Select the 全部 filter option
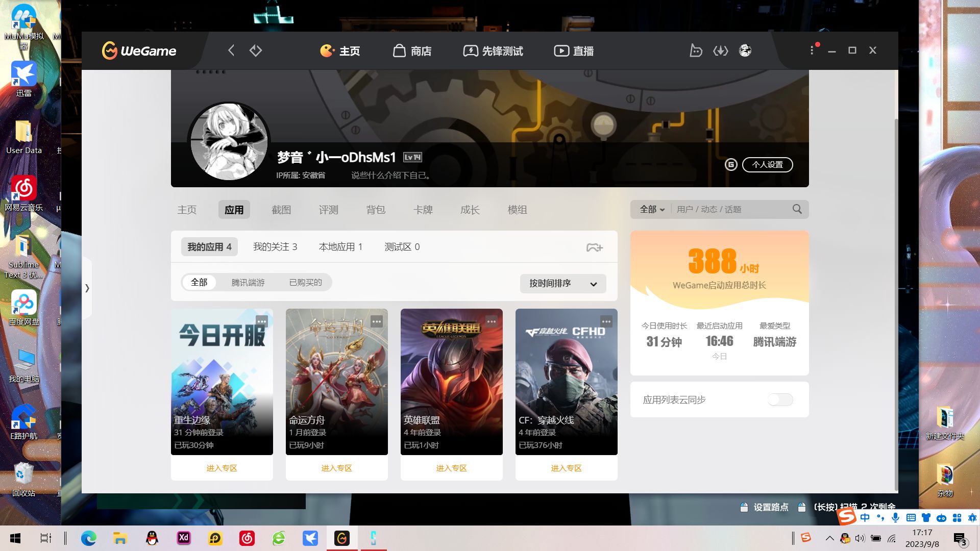 [x=199, y=283]
